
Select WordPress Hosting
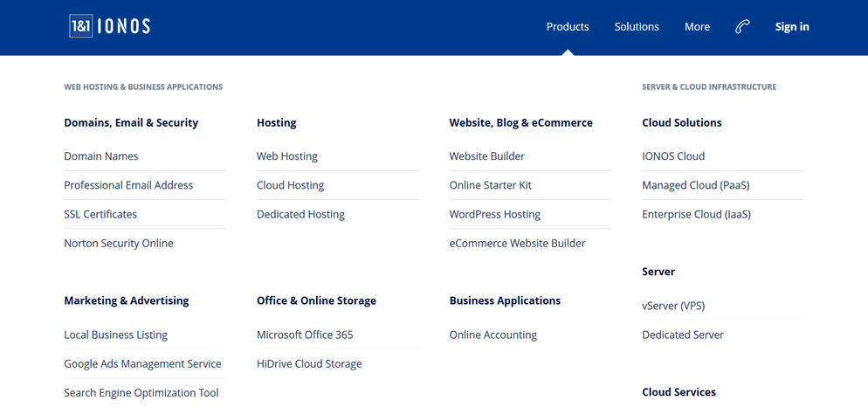pos(495,214)
